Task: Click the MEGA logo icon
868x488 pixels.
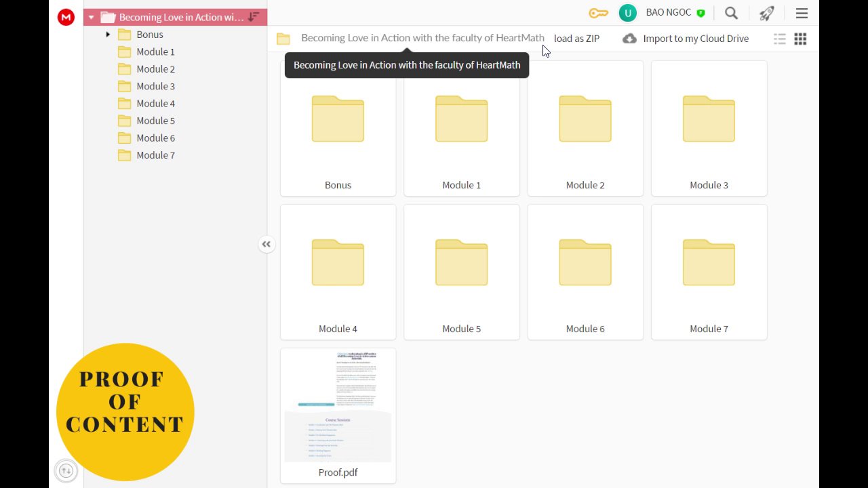Action: click(66, 18)
